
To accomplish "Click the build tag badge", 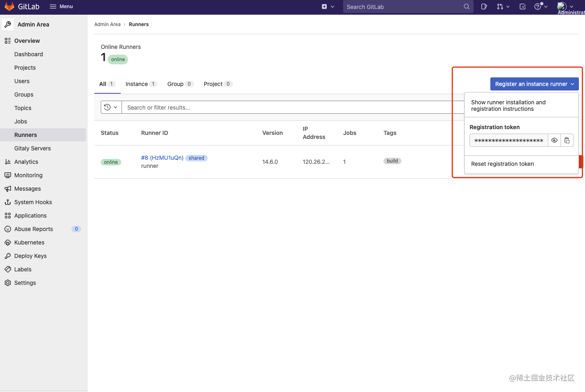I will tap(392, 161).
